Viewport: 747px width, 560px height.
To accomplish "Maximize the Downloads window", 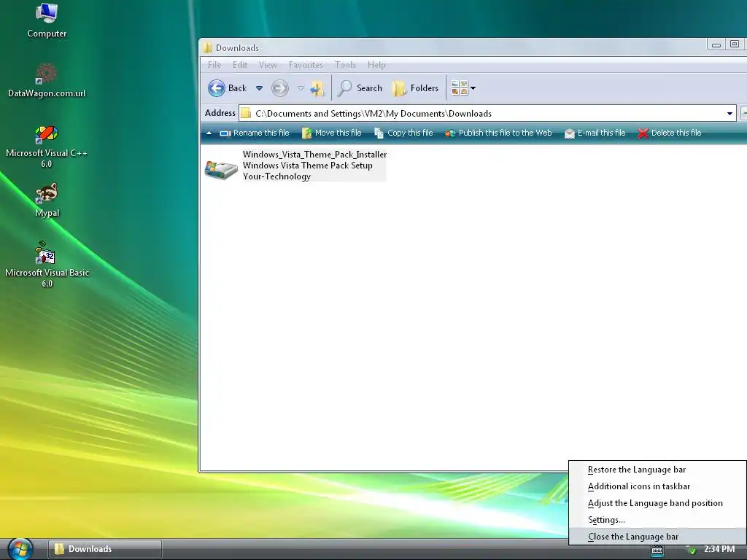I will (735, 44).
